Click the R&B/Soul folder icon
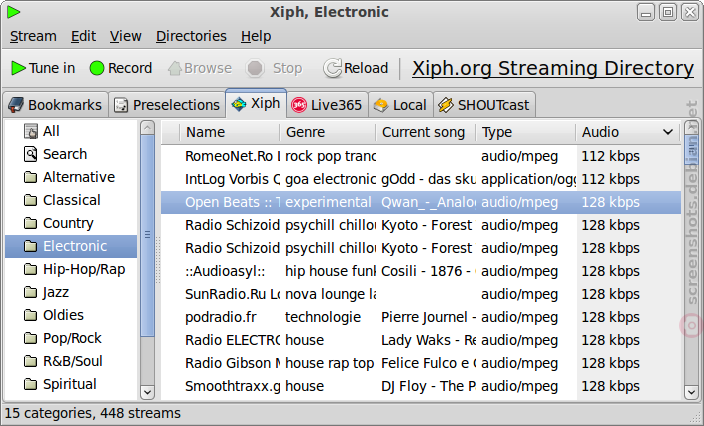The width and height of the screenshot is (704, 426). coord(31,361)
